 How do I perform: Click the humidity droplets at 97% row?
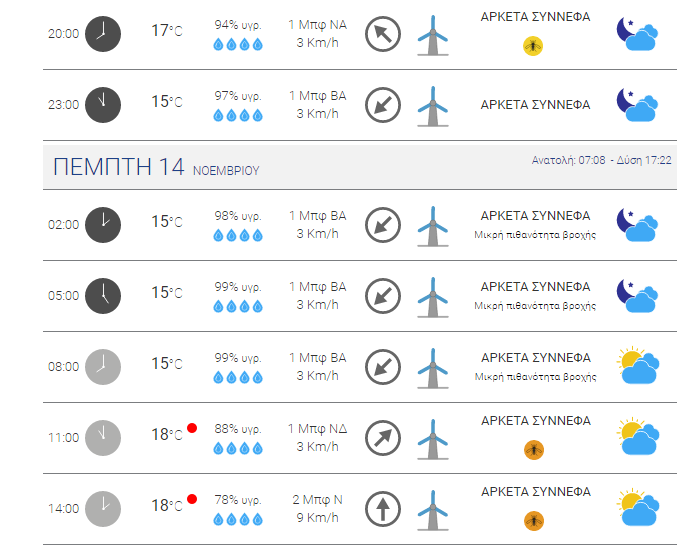238,115
